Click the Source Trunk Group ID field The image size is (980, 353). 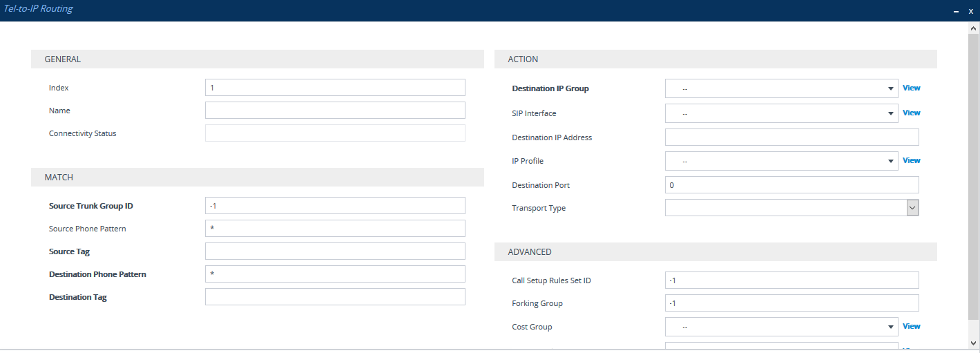335,206
